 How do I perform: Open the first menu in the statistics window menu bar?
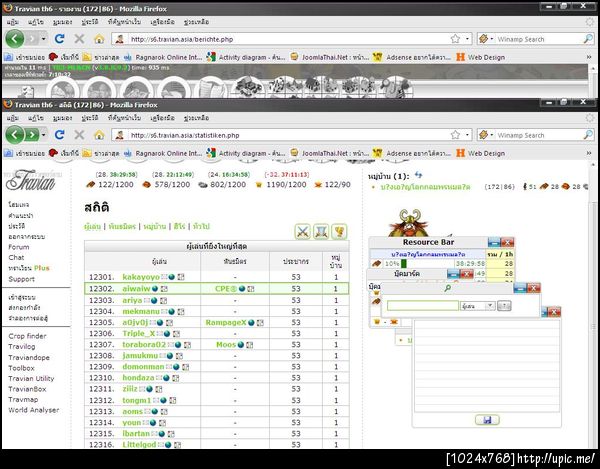pyautogui.click(x=13, y=118)
